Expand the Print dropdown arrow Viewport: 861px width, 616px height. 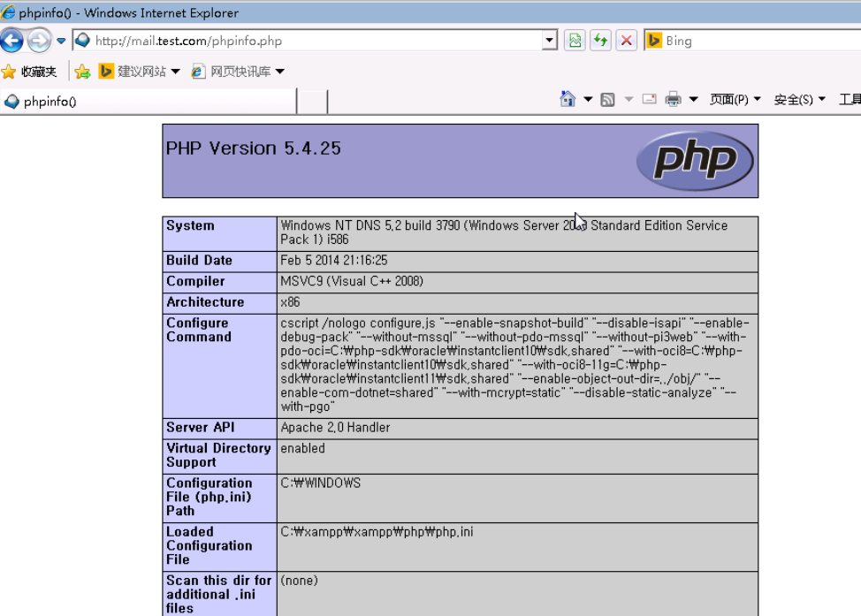click(x=694, y=99)
